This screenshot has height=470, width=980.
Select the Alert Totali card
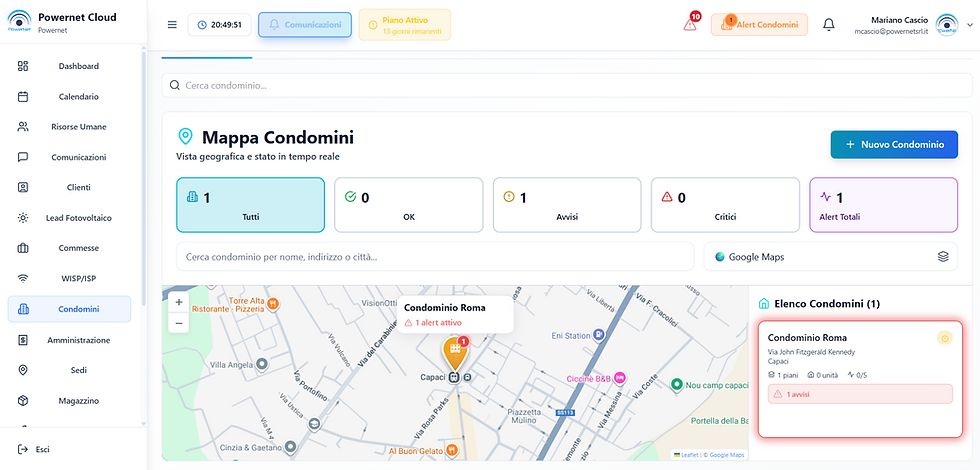pos(884,205)
